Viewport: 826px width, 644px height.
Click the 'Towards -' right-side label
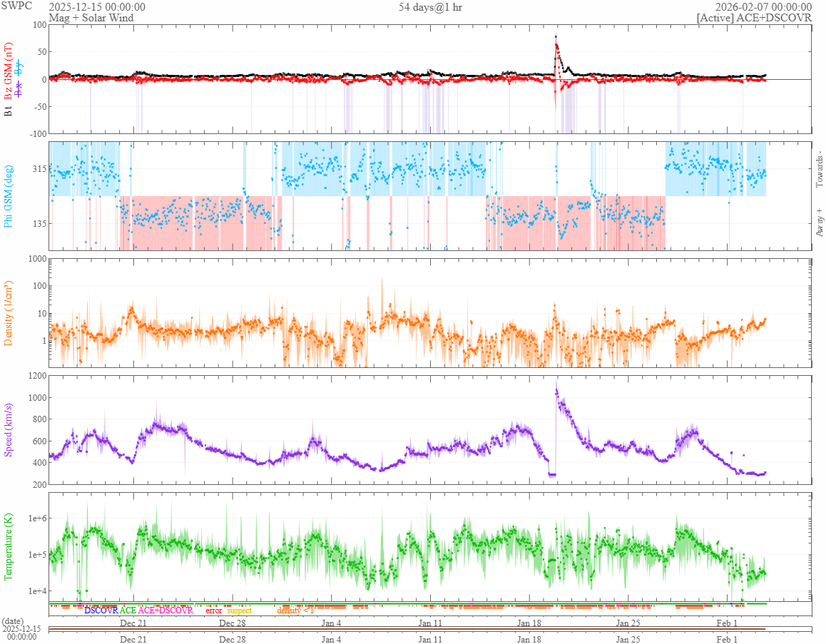coord(819,168)
